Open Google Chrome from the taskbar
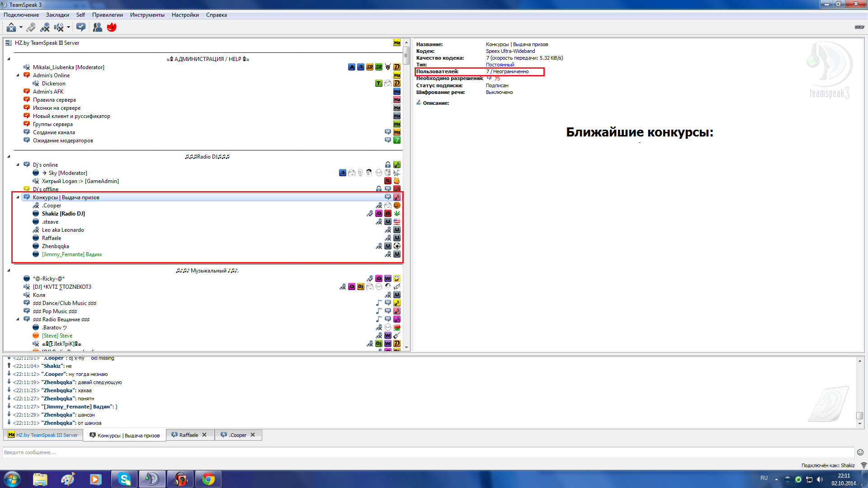The height and width of the screenshot is (488, 868). [208, 479]
